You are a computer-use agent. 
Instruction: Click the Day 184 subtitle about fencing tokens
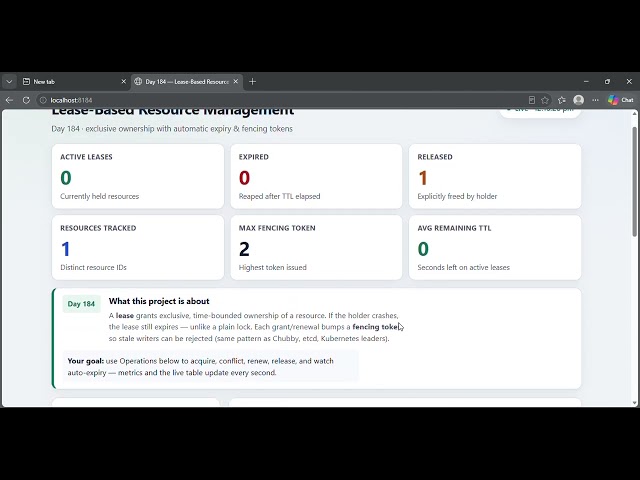point(172,129)
